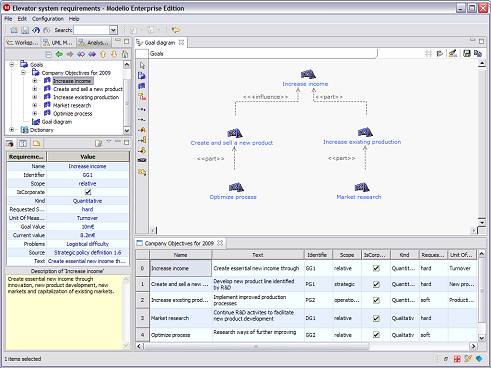Screen dimensions: 491x368
Task: Expand Create and sell a new product node
Action: coord(35,89)
